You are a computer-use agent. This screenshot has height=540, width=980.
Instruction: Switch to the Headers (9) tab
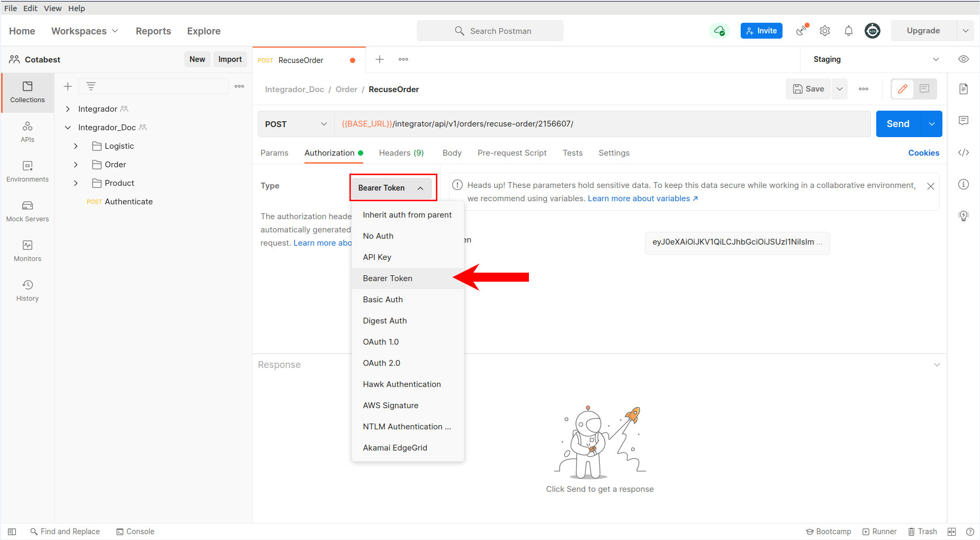coord(401,153)
